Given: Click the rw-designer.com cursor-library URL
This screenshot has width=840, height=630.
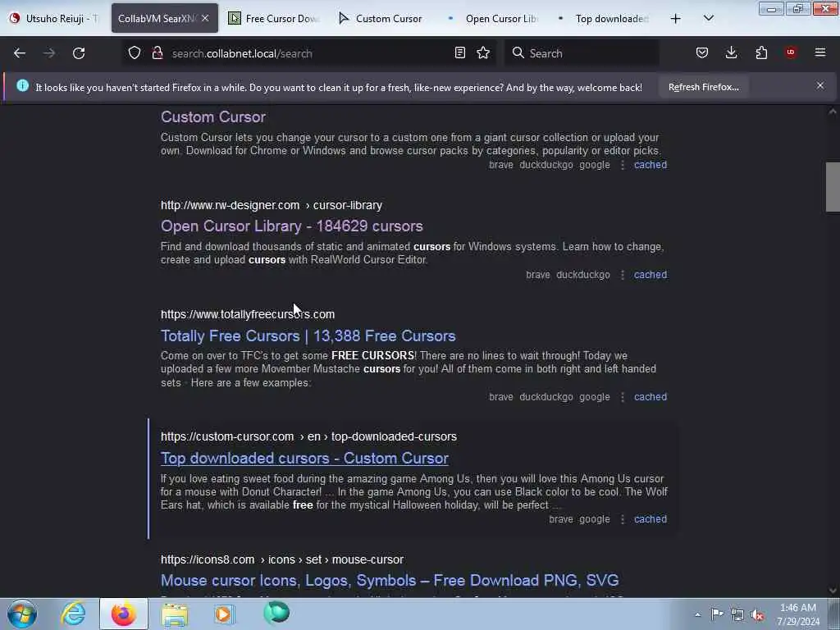Looking at the screenshot, I should (x=271, y=205).
